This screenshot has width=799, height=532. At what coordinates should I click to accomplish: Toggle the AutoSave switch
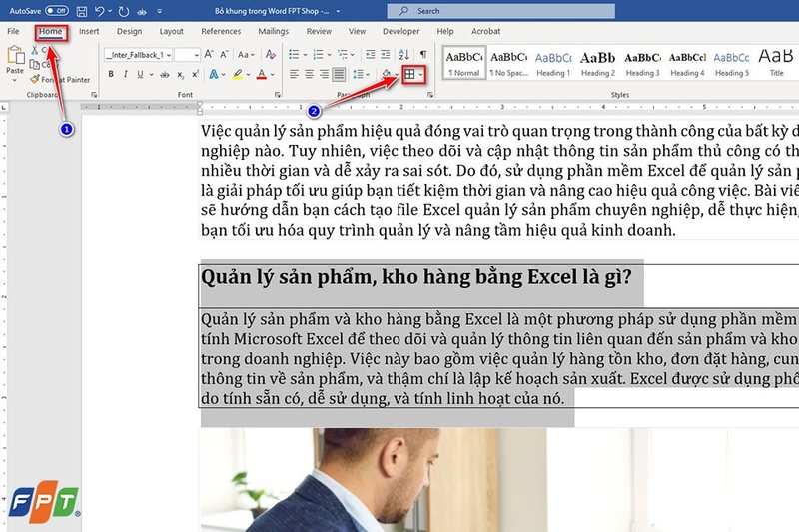click(x=57, y=11)
